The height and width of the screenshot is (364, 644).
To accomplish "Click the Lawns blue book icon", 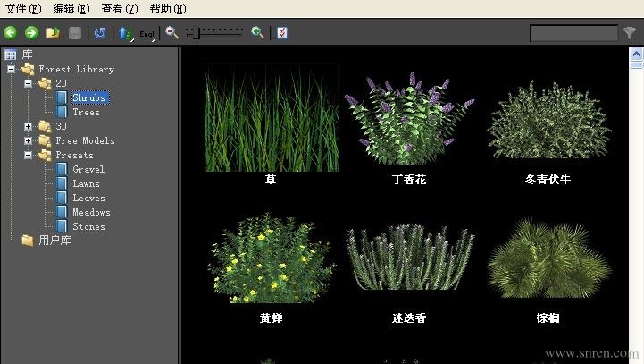I will [x=62, y=183].
